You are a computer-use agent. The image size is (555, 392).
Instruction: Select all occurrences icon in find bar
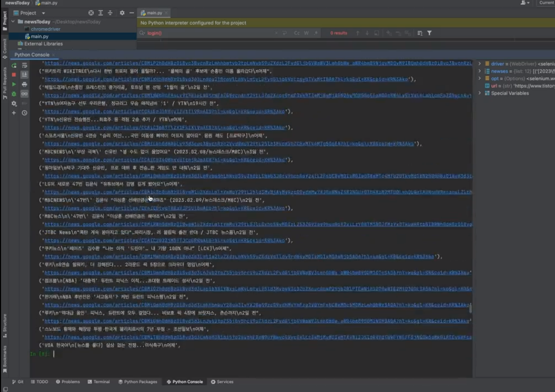pos(408,33)
